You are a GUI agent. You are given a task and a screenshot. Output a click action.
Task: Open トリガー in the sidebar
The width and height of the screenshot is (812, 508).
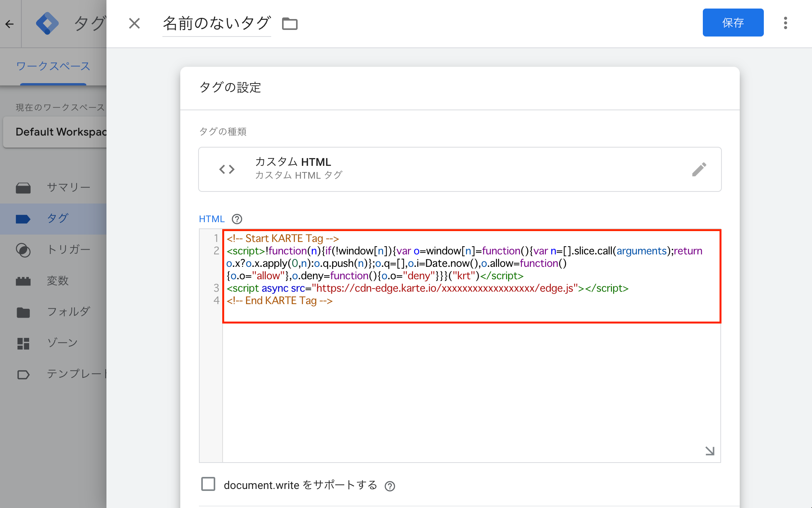[53, 250]
